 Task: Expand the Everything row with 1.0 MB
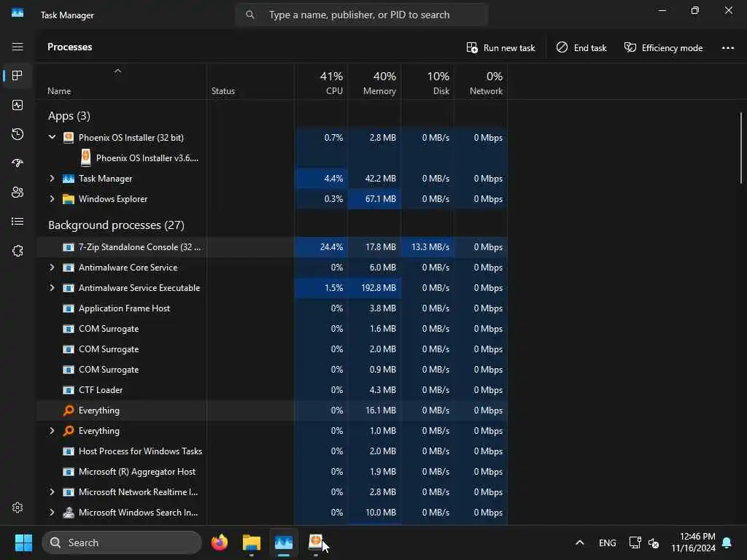pyautogui.click(x=52, y=431)
